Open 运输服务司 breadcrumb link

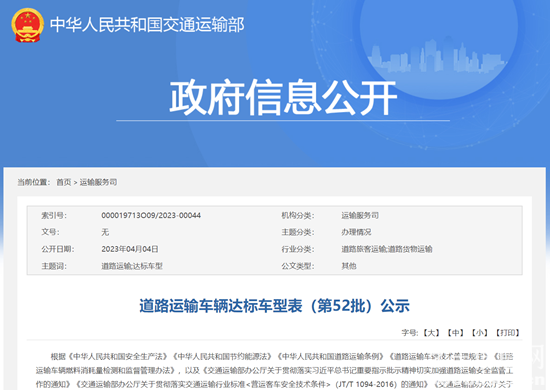tap(99, 182)
